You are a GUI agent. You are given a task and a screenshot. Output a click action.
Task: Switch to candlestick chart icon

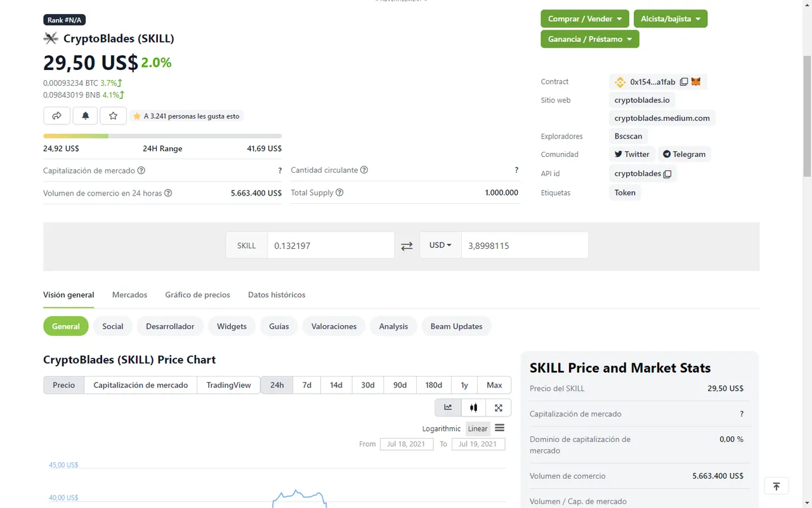473,408
